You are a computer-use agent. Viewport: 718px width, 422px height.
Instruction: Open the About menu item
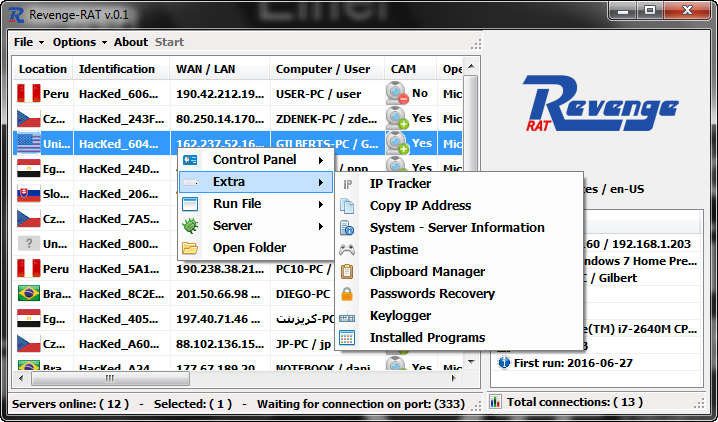point(131,42)
